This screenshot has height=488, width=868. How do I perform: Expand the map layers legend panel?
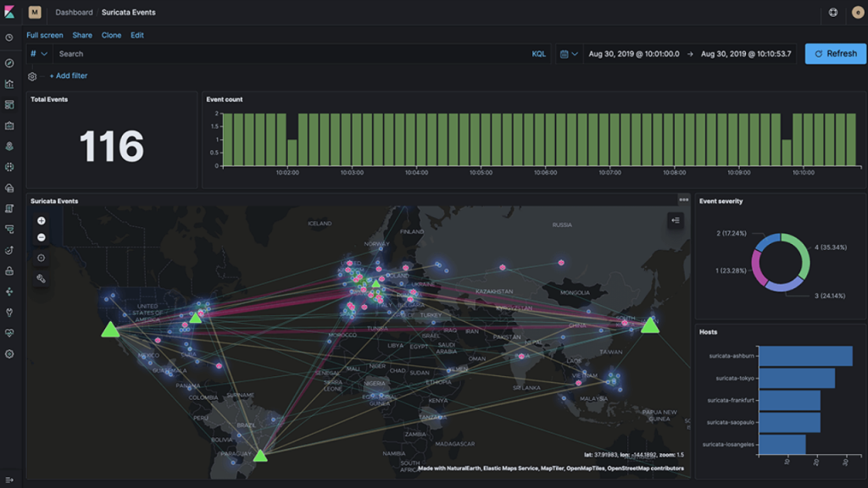(x=676, y=220)
